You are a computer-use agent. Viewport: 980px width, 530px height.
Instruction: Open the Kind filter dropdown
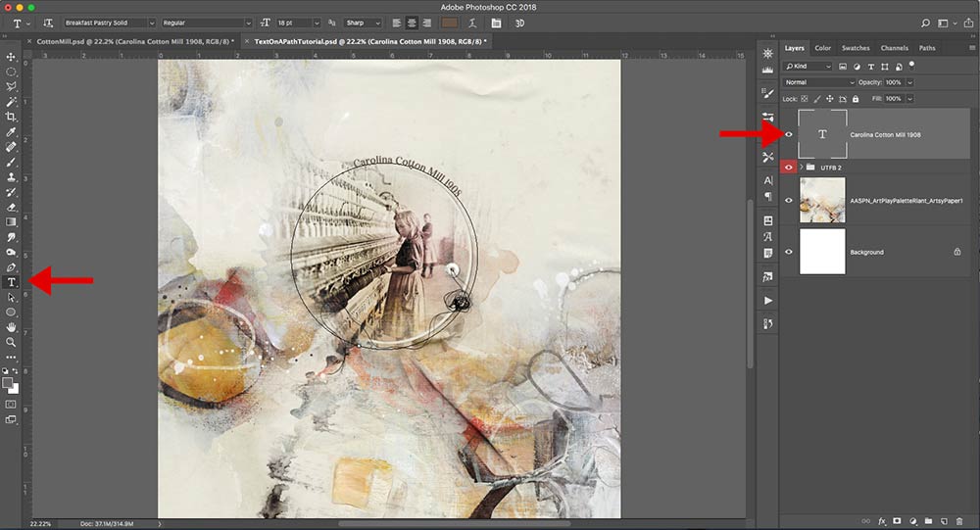[808, 67]
